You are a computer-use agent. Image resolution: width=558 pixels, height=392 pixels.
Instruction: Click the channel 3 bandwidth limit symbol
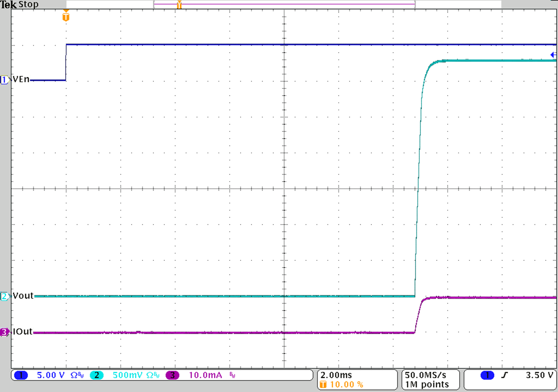point(232,375)
